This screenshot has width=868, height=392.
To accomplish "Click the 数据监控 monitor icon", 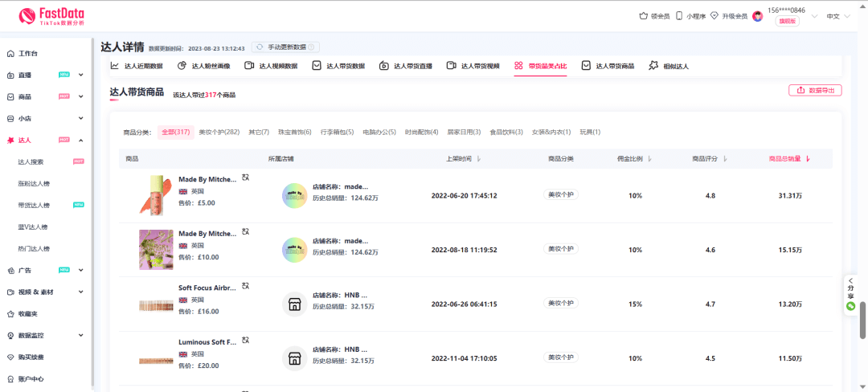I will [10, 336].
